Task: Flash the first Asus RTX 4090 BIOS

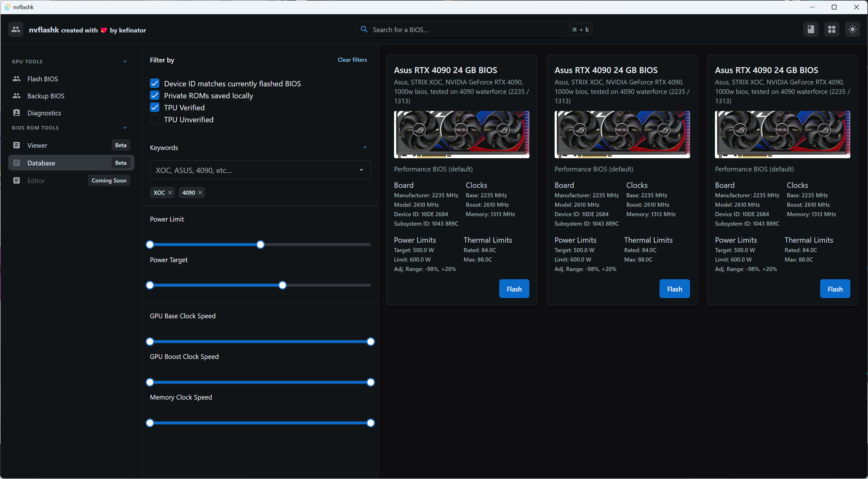Action: point(514,289)
